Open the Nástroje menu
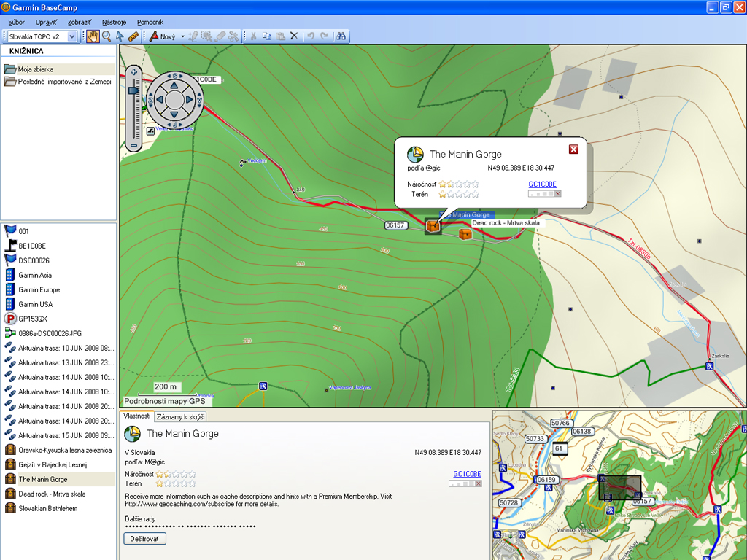747x560 pixels. point(114,23)
